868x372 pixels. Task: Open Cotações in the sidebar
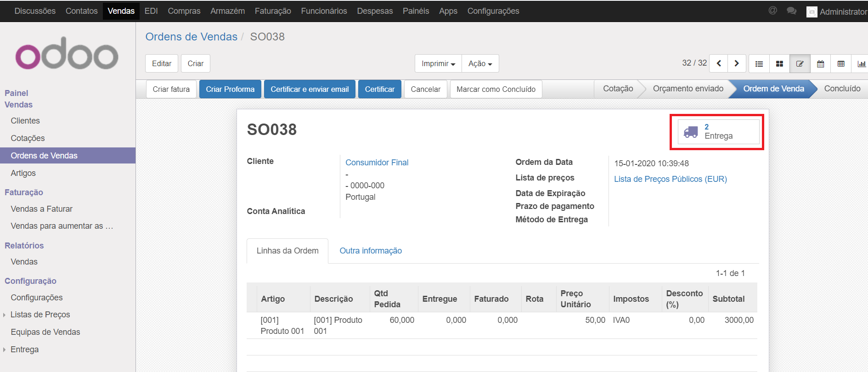coord(28,138)
